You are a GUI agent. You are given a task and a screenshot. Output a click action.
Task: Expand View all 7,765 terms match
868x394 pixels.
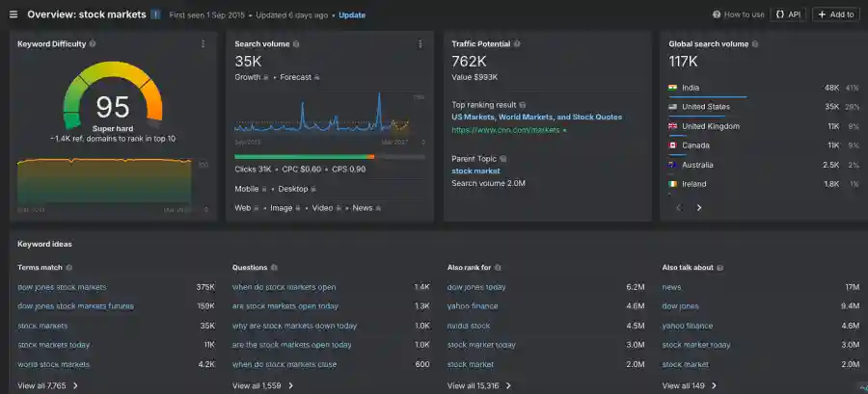tap(48, 385)
